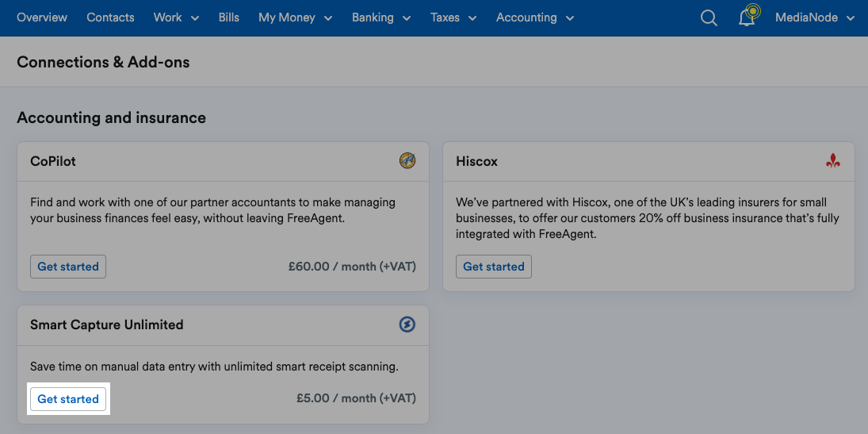Expand the Accounting dropdown menu
This screenshot has width=868, height=434.
(535, 17)
